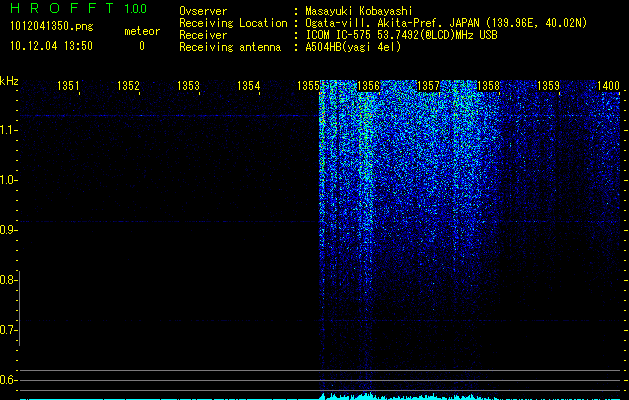Click the date stamp 10.12.04 13:50
This screenshot has width=629, height=400.
point(51,46)
